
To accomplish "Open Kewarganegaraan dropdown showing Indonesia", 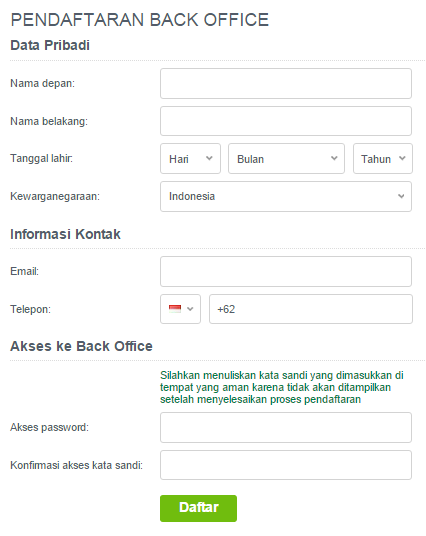I will pyautogui.click(x=286, y=197).
